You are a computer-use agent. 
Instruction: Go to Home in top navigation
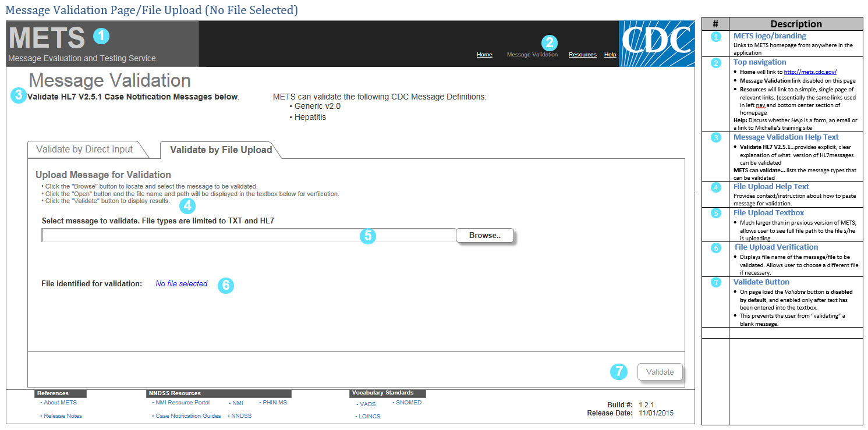tap(484, 55)
